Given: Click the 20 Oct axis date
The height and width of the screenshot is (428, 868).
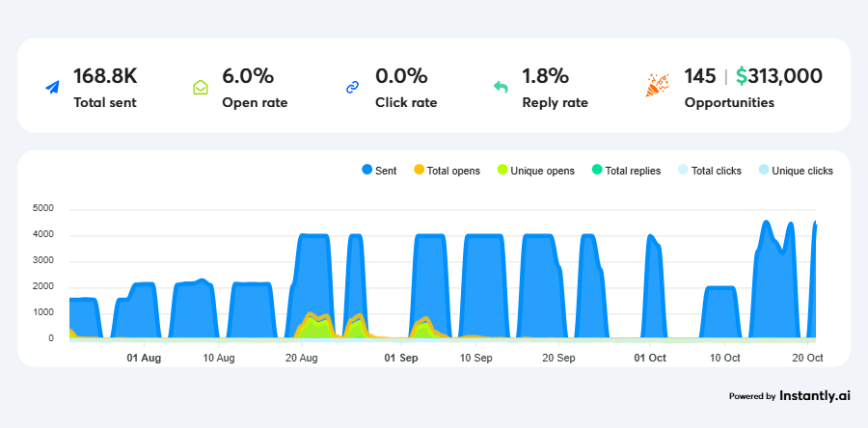Looking at the screenshot, I should [x=807, y=359].
